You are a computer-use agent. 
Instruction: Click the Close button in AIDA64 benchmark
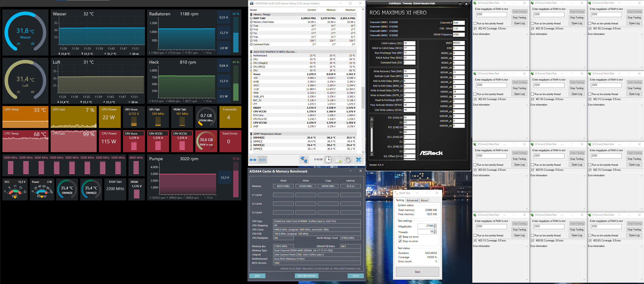[x=356, y=276]
